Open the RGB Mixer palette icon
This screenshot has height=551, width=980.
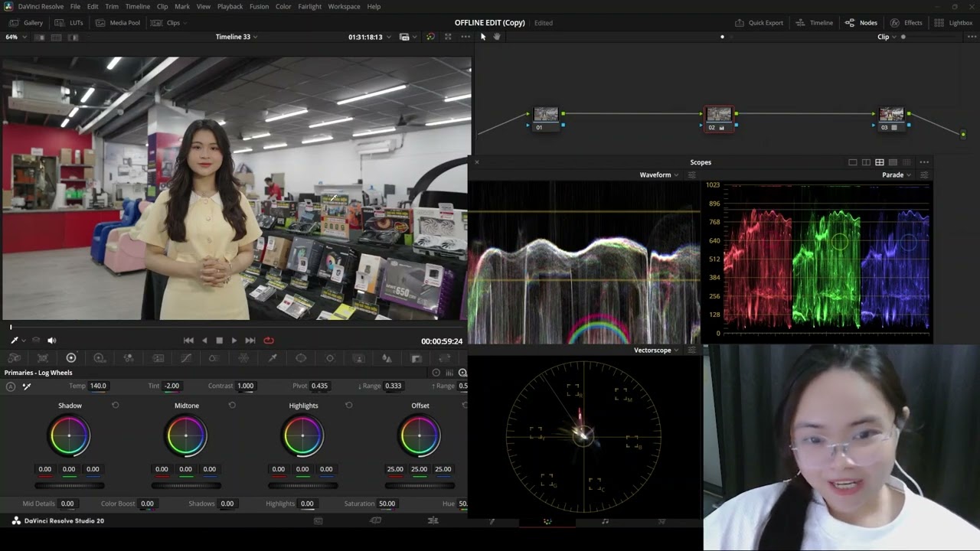[x=129, y=358]
